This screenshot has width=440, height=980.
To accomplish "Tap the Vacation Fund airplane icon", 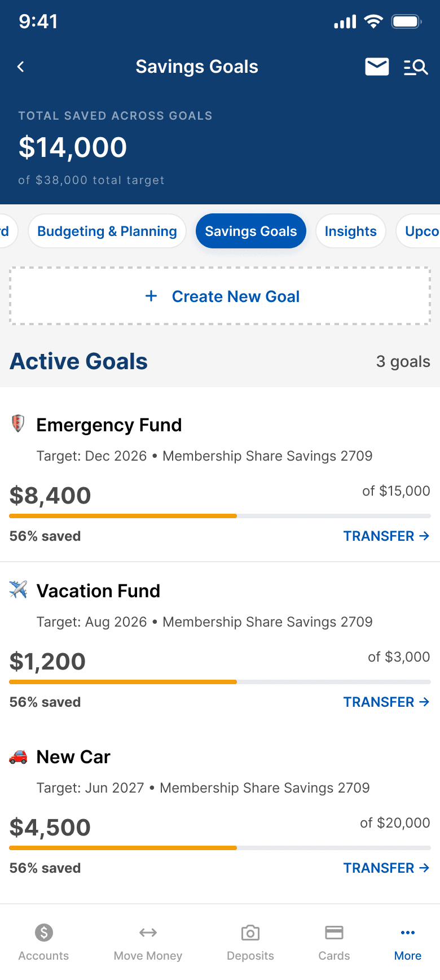I will pos(18,590).
